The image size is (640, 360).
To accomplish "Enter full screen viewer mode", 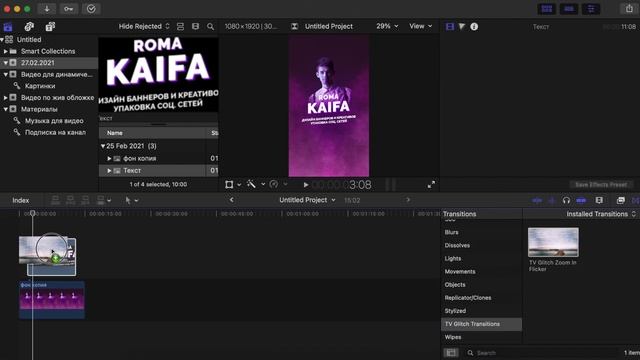I will coord(431,185).
